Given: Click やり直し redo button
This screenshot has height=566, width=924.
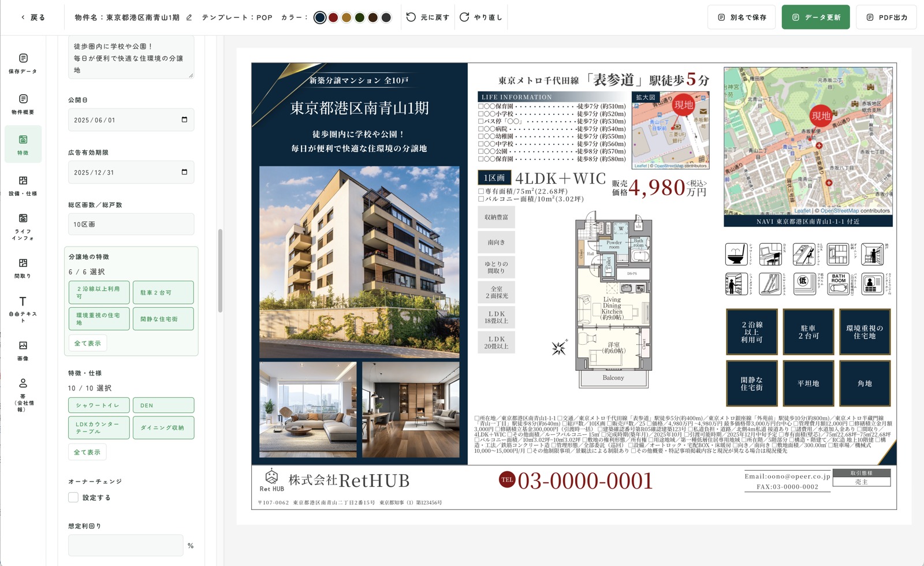Looking at the screenshot, I should (x=480, y=17).
